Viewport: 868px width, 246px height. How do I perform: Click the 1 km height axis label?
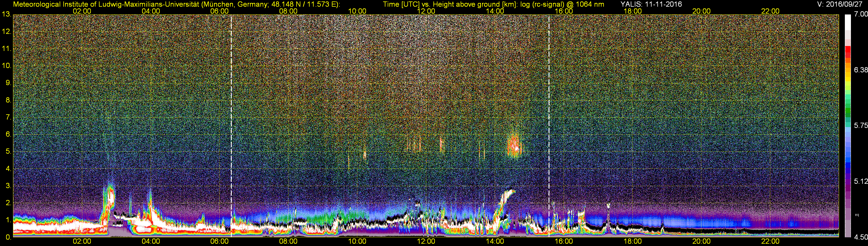8,220
